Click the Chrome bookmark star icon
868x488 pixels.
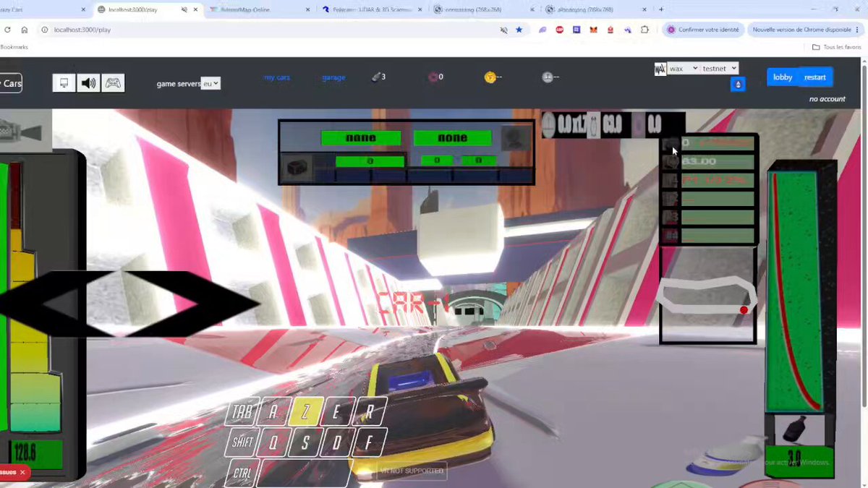(x=519, y=30)
